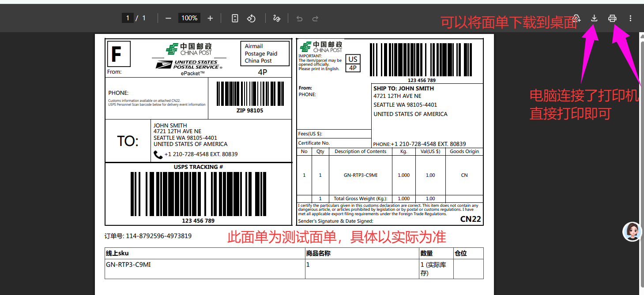
Task: Click Description of Contents column header
Action: (x=361, y=151)
